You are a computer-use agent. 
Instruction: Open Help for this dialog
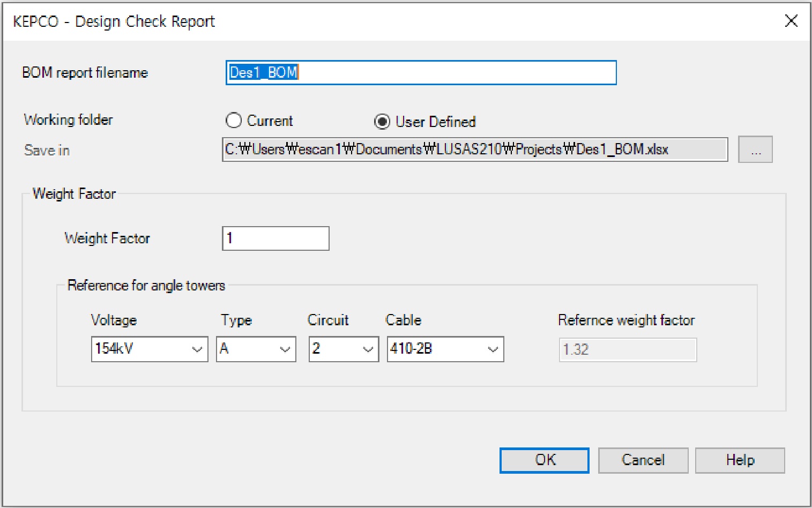point(740,460)
